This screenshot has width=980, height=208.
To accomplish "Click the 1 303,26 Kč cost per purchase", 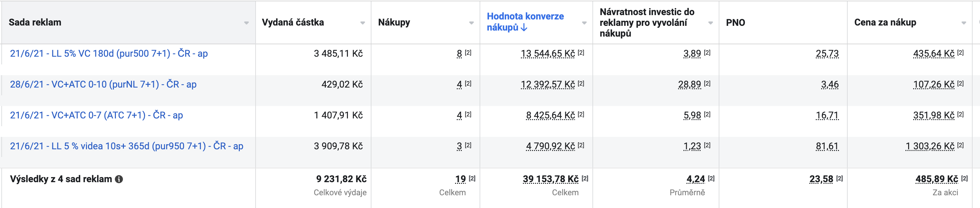I will 930,146.
